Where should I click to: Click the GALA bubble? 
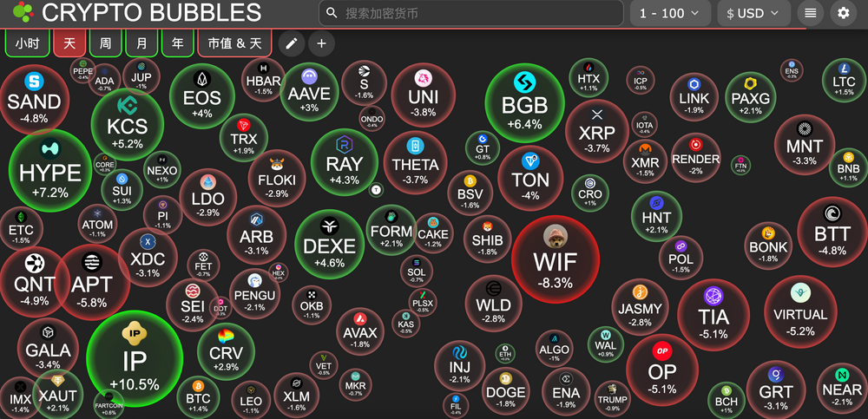click(48, 349)
